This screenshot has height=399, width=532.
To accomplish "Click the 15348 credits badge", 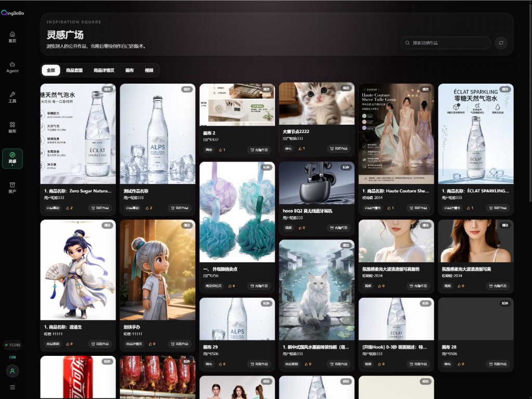I will [x=12, y=345].
